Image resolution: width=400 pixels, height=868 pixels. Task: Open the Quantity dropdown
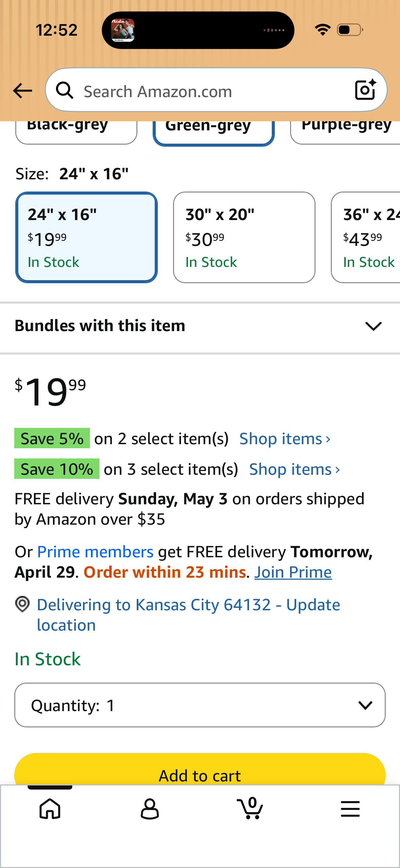pos(200,705)
